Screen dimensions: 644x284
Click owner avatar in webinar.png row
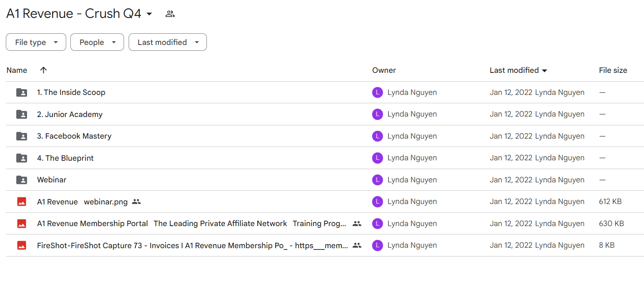pos(377,202)
